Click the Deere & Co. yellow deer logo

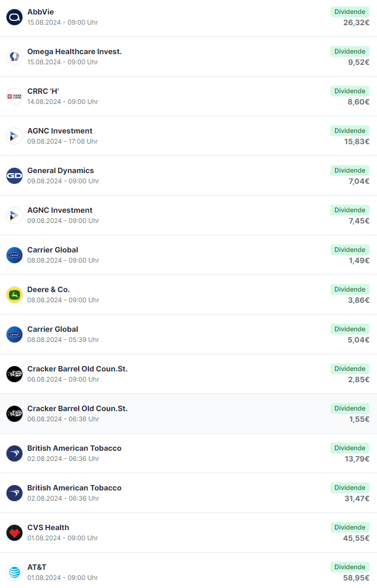coord(14,295)
